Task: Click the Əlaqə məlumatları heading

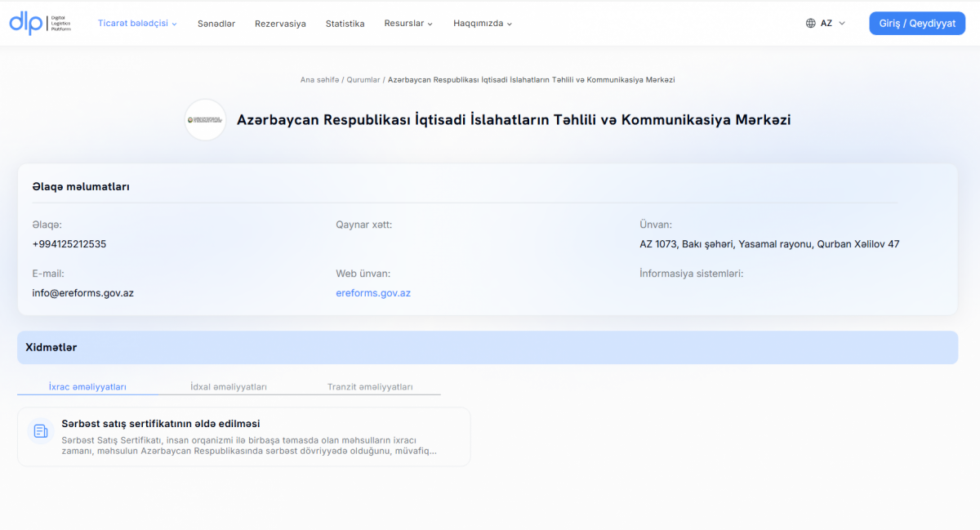Action: pyautogui.click(x=81, y=187)
